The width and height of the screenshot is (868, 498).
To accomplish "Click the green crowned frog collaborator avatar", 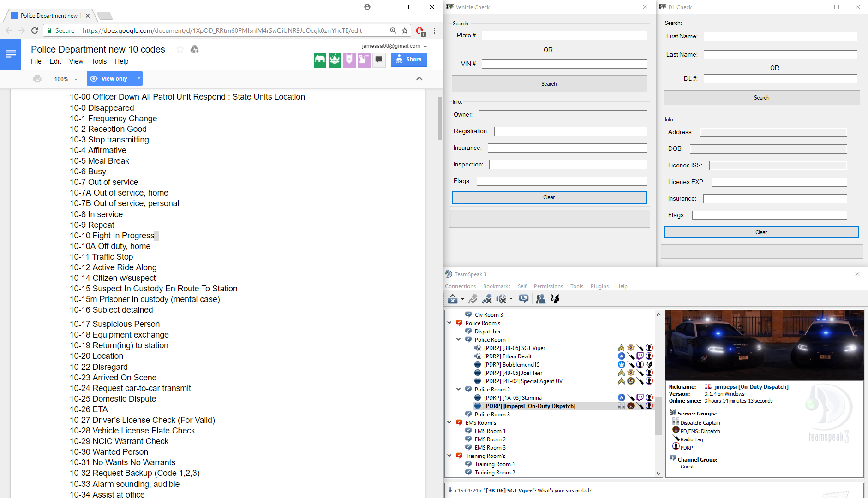I will 335,59.
